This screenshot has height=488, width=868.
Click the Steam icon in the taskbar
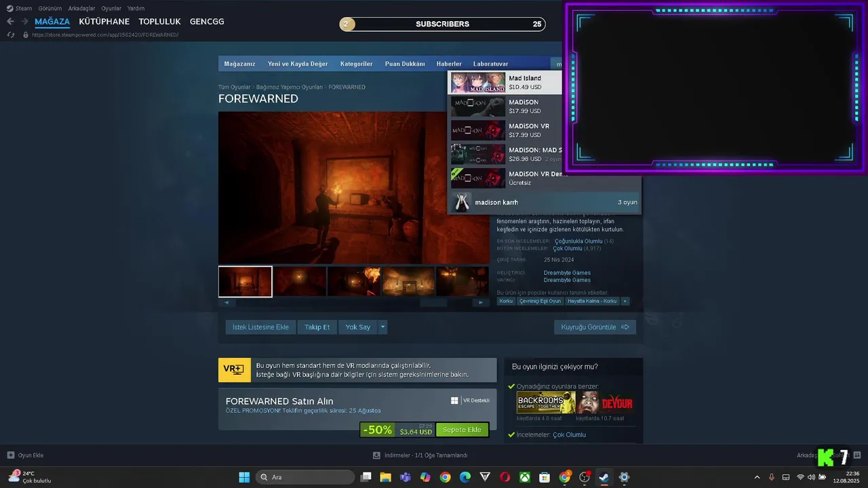click(x=604, y=477)
